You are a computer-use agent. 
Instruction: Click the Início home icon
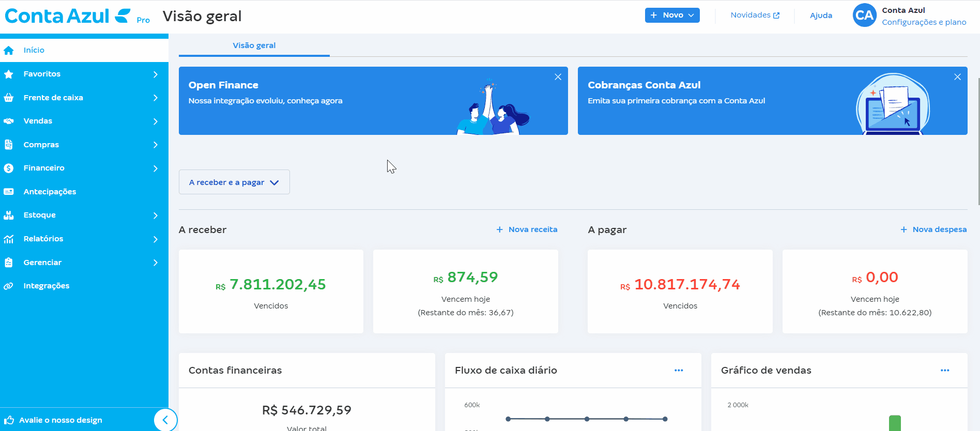pos(9,50)
